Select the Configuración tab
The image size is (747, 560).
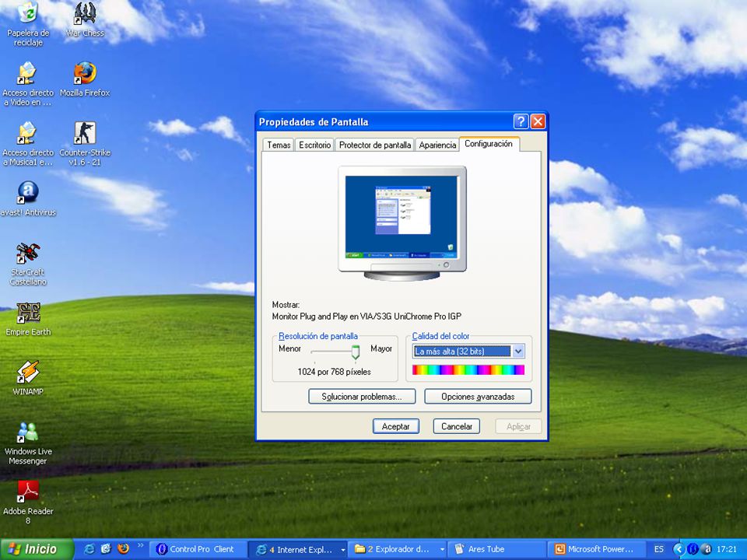(x=489, y=144)
